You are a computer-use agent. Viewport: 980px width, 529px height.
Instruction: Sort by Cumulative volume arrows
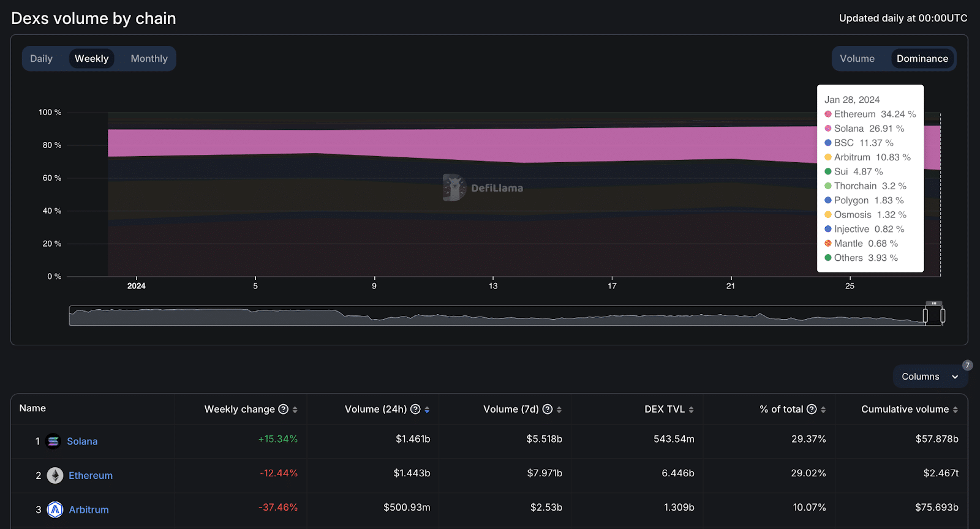coord(955,410)
